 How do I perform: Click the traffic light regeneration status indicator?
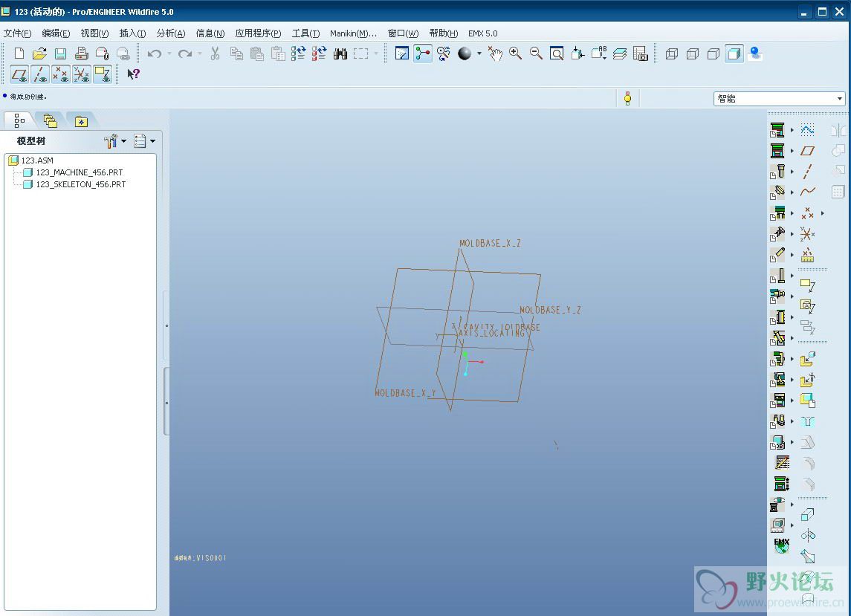(628, 98)
